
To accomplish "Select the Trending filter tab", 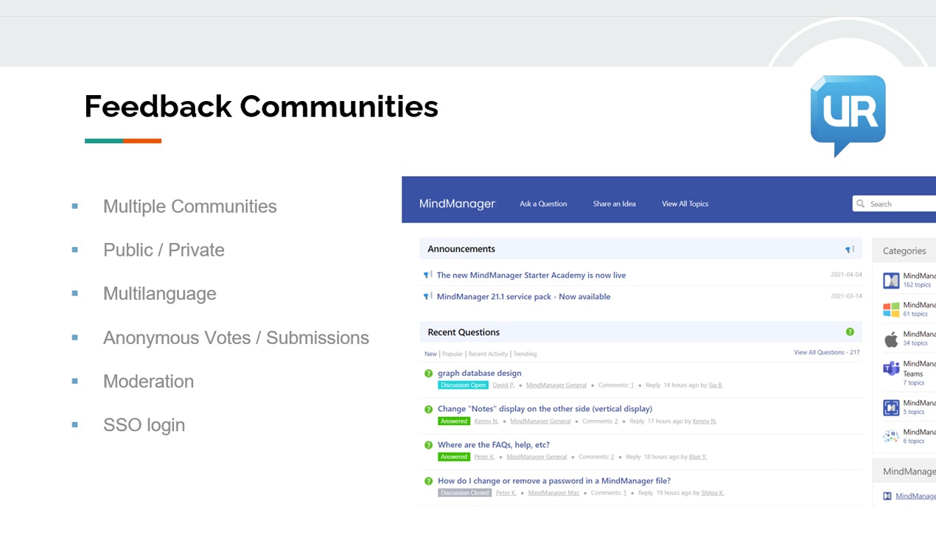I will [x=525, y=354].
